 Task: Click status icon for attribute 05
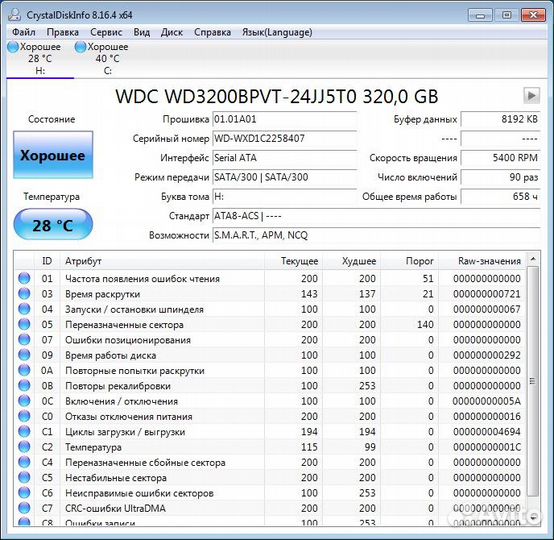tap(24, 324)
